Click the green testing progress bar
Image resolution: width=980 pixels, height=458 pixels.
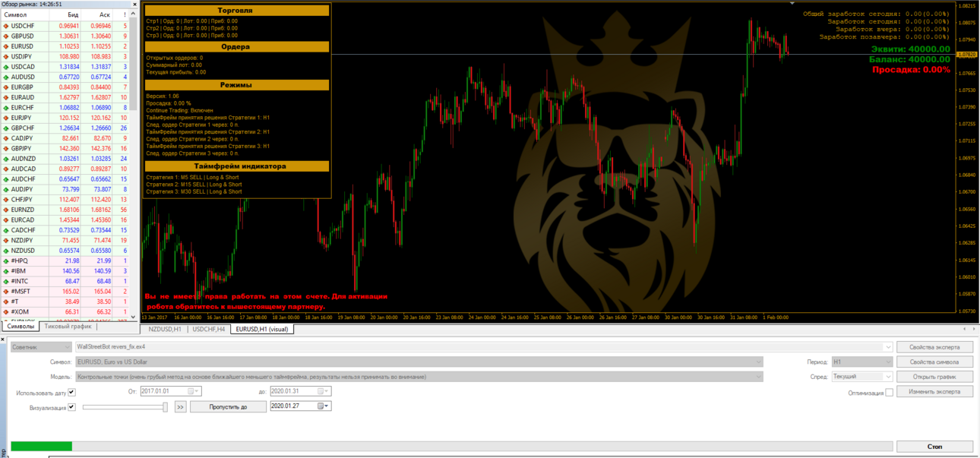click(42, 447)
